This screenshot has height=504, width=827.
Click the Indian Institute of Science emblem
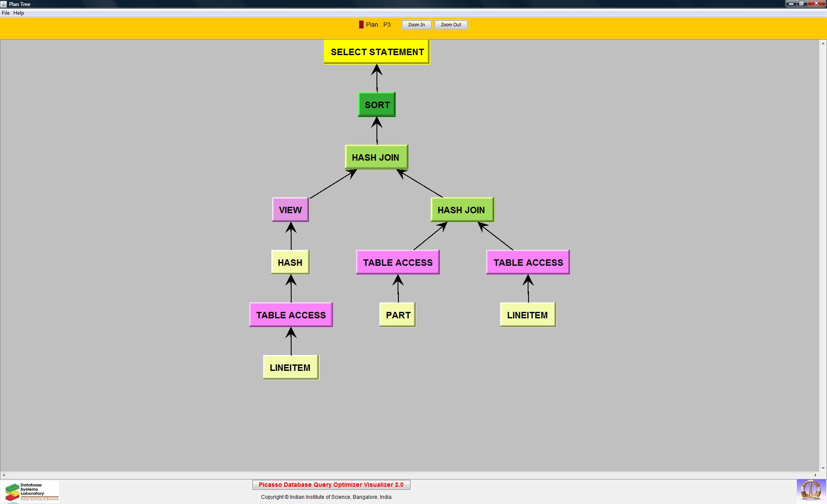tap(811, 491)
